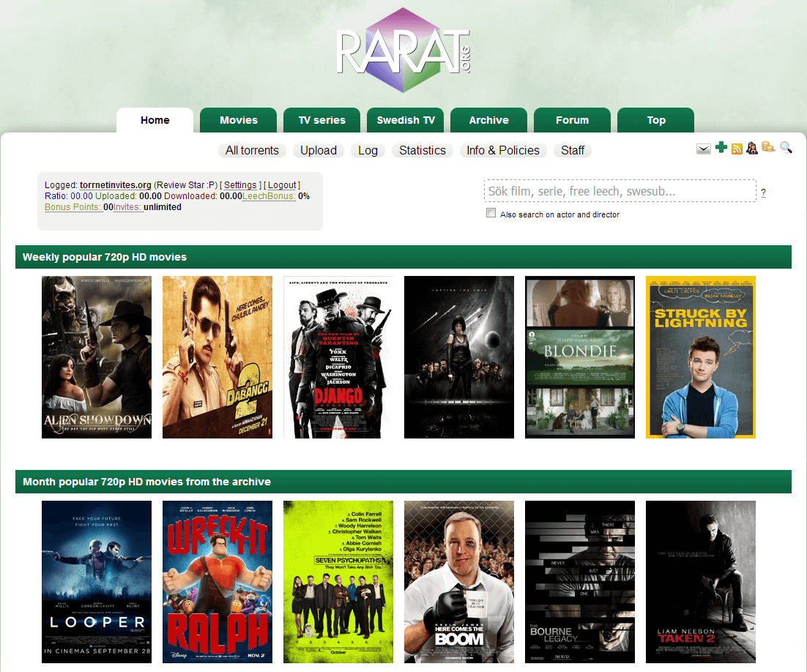The image size is (807, 672).
Task: Click the magnifying glass search icon
Action: click(x=786, y=148)
